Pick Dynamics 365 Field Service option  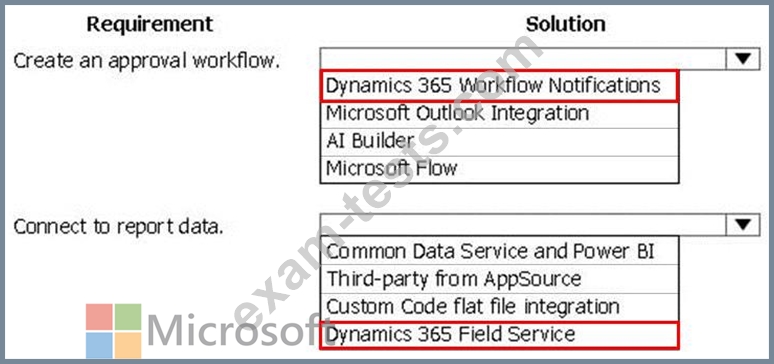499,335
